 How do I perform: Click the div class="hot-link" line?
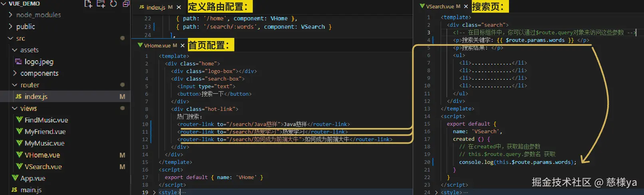205,109
